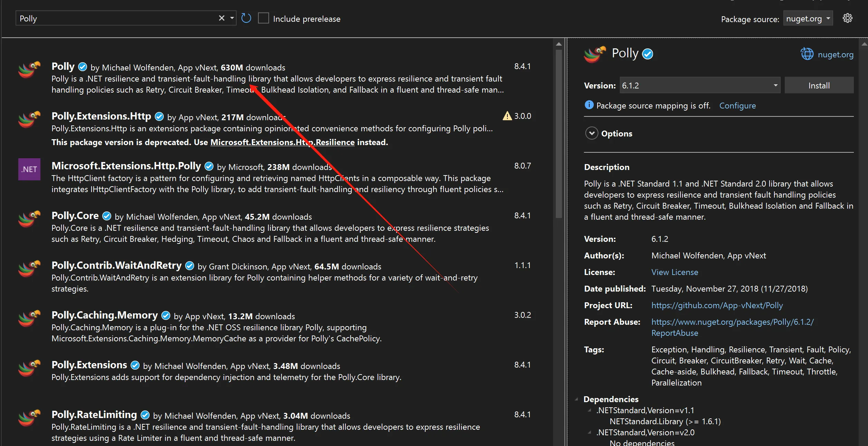Select the Microsoft.Extensions.Http.Polly .NET package icon

click(x=29, y=169)
